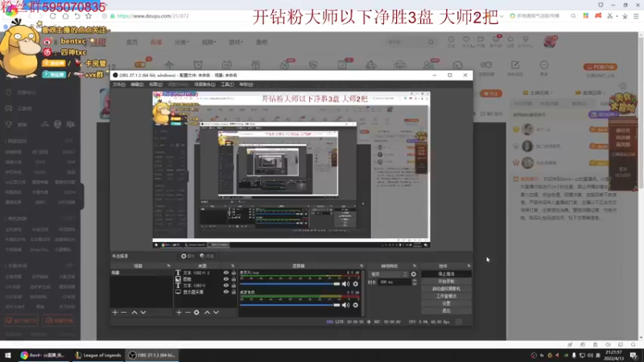Move source up in Sources panel
The image size is (644, 362).
208,312
